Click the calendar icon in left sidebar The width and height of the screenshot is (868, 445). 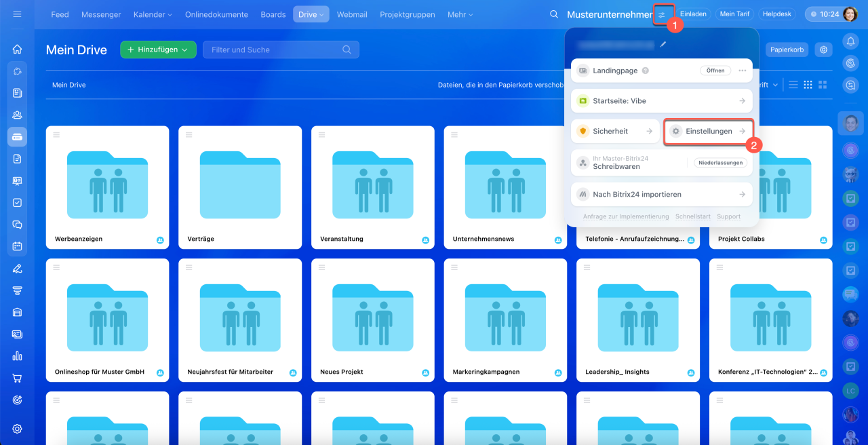pos(17,246)
